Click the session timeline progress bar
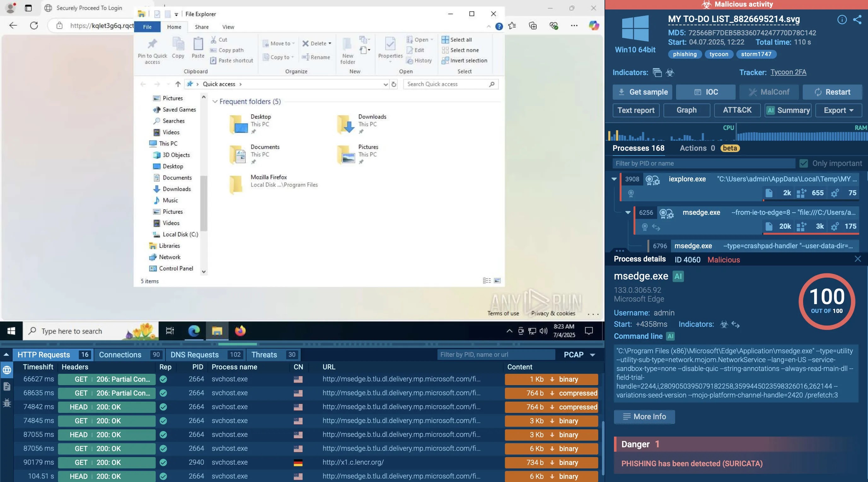 tap(302, 344)
